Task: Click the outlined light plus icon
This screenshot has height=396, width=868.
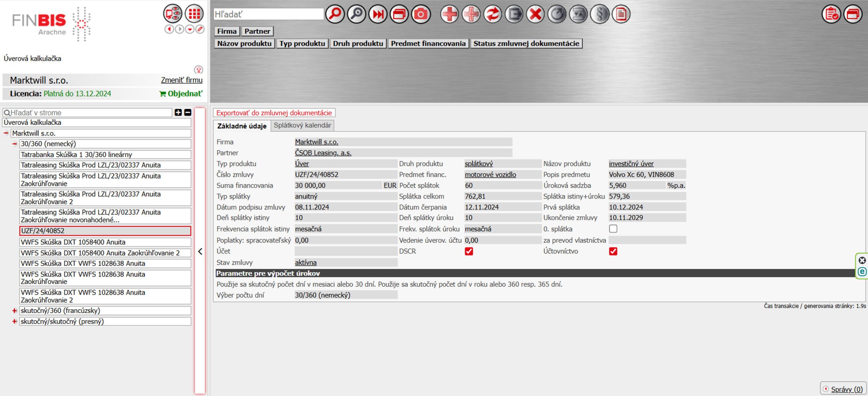Action: pos(471,14)
